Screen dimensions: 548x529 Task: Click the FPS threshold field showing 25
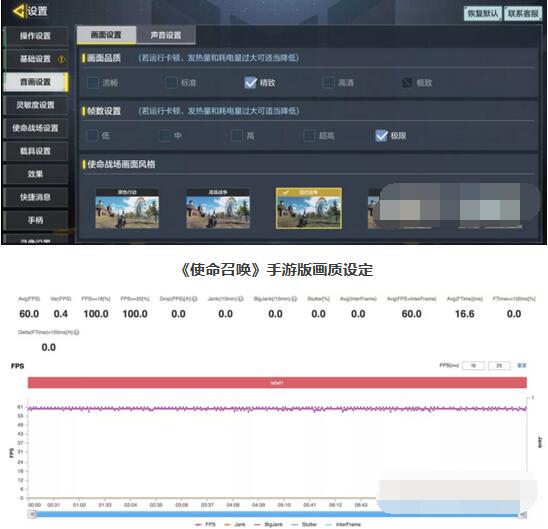[x=499, y=365]
